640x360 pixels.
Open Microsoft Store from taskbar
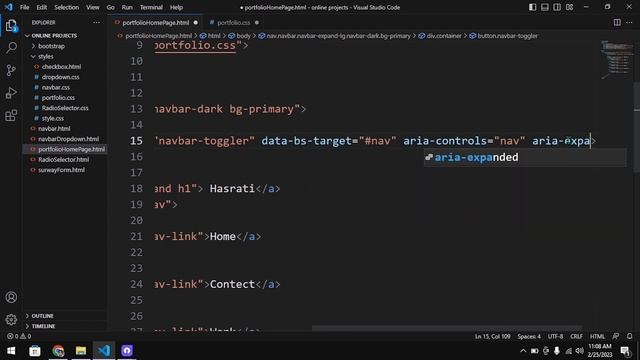tap(35, 351)
